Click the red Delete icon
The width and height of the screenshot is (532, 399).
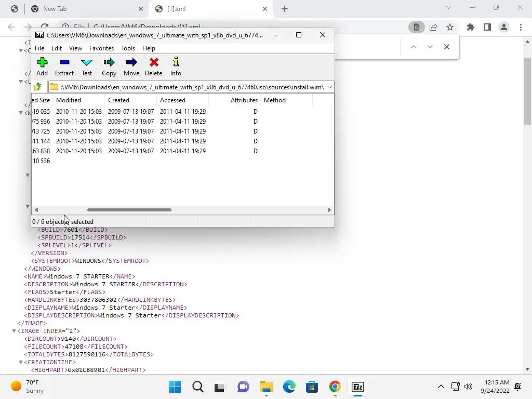154,66
